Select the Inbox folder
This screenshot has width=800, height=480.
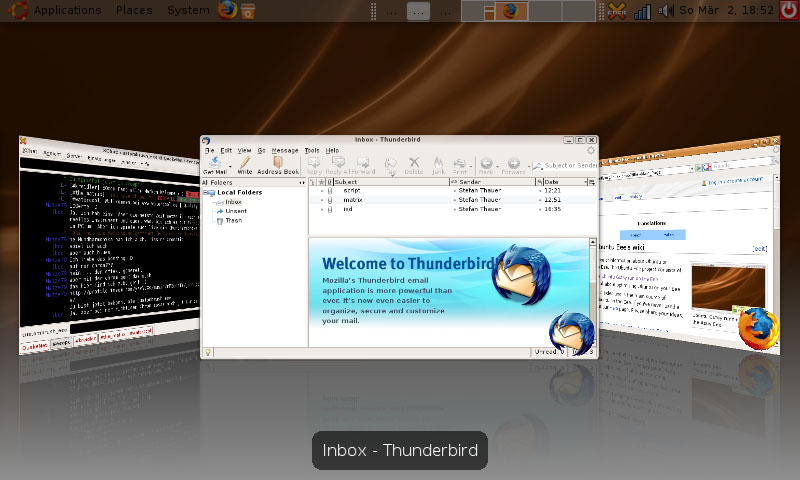point(233,202)
